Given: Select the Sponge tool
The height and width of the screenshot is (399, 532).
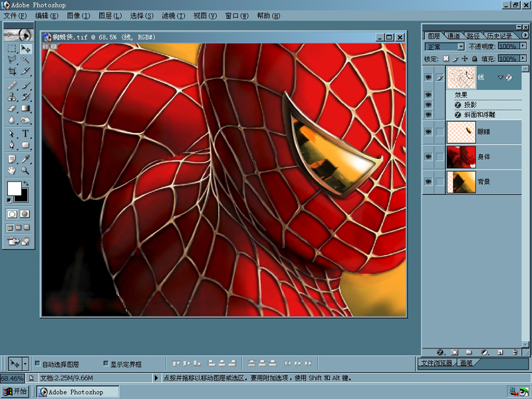Looking at the screenshot, I should [25, 120].
